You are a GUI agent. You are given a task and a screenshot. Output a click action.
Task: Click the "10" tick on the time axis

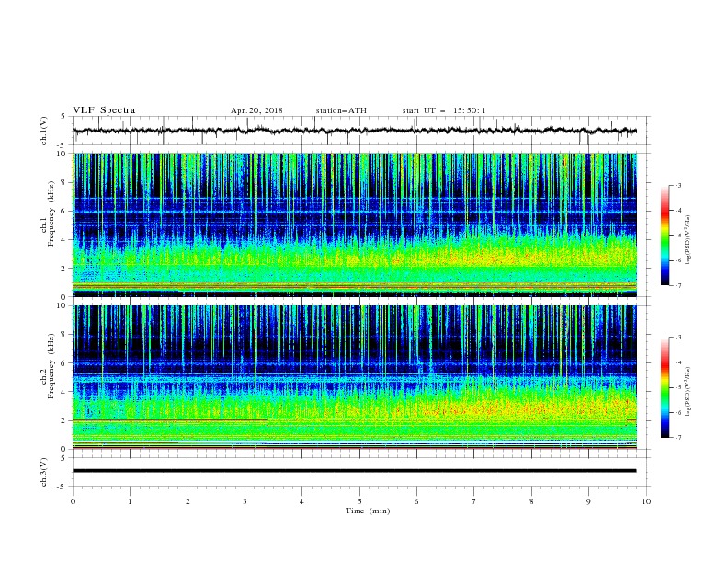(646, 501)
